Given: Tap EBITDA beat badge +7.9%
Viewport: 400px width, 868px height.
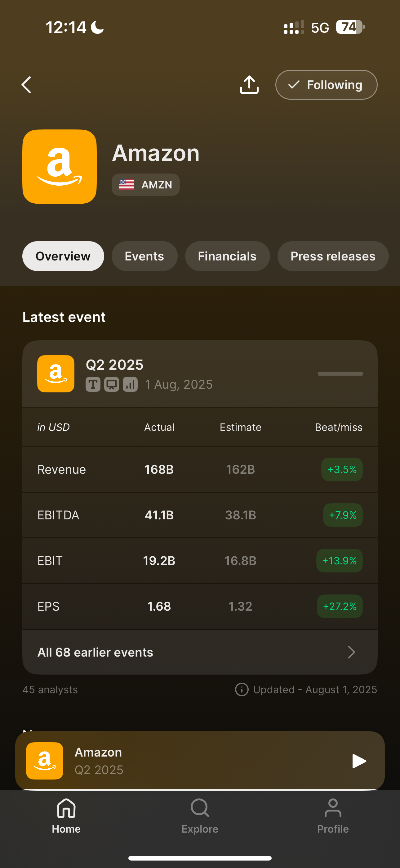Looking at the screenshot, I should pos(343,515).
